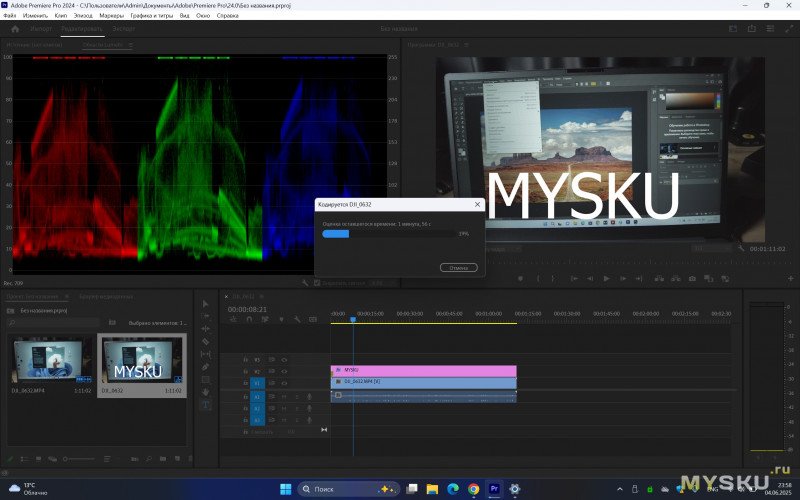Toggle V1 track targeting
This screenshot has height=500, width=800.
coord(257,383)
